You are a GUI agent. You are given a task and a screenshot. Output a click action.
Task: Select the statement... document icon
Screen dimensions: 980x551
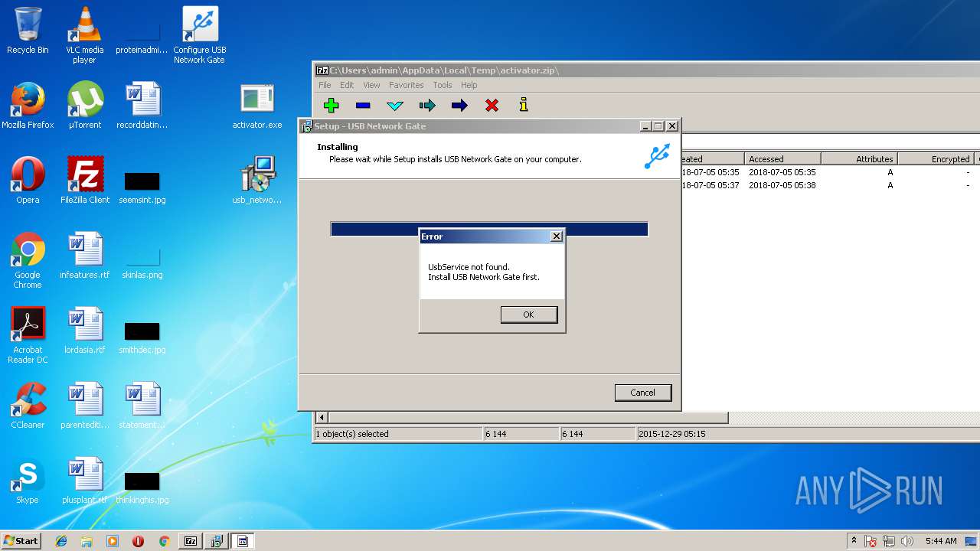142,406
